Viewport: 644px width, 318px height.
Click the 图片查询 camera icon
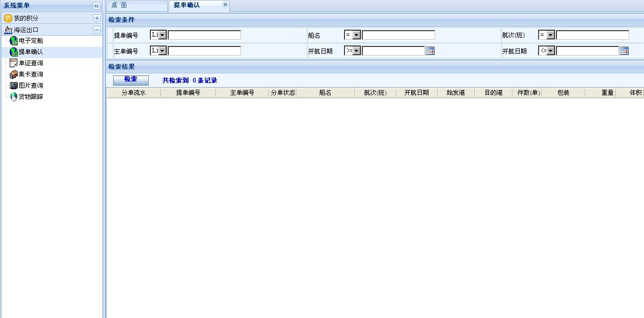14,86
